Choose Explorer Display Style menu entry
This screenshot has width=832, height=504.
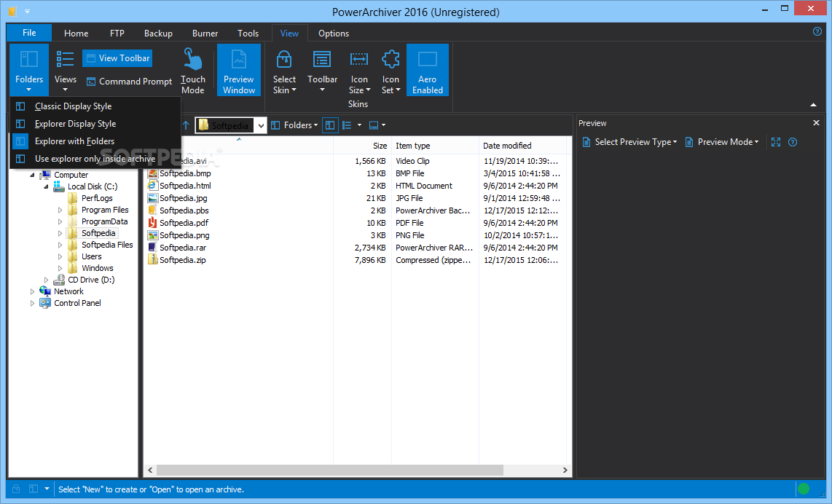coord(95,124)
